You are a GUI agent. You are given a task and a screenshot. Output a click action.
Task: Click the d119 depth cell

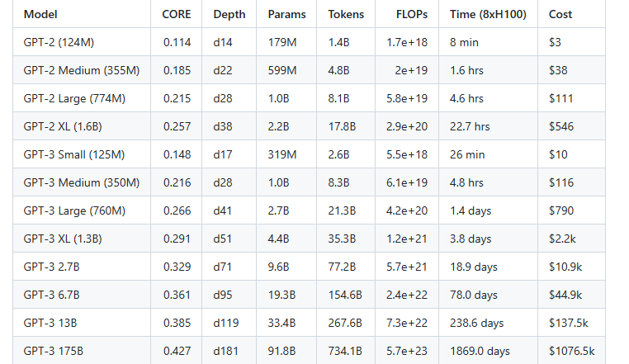[226, 323]
